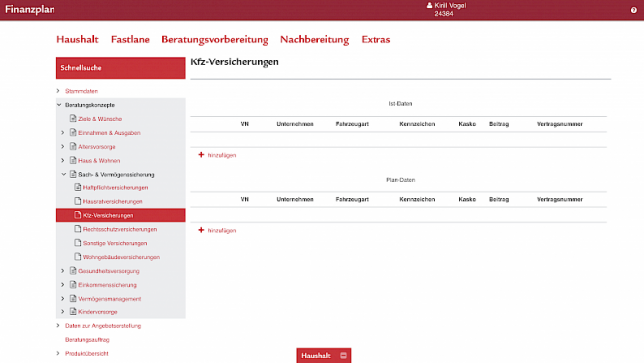Click the user profile icon beside Kirill Vogel
The image size is (644, 363).
430,5
